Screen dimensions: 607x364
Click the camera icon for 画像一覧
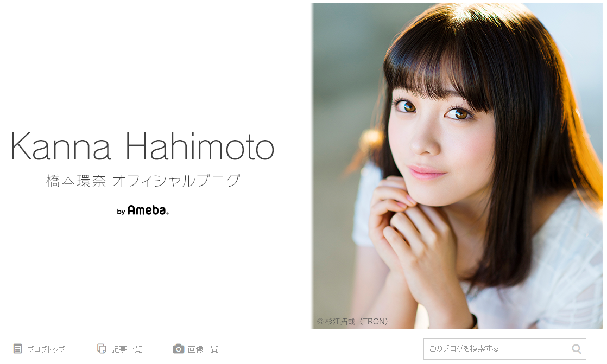point(178,348)
